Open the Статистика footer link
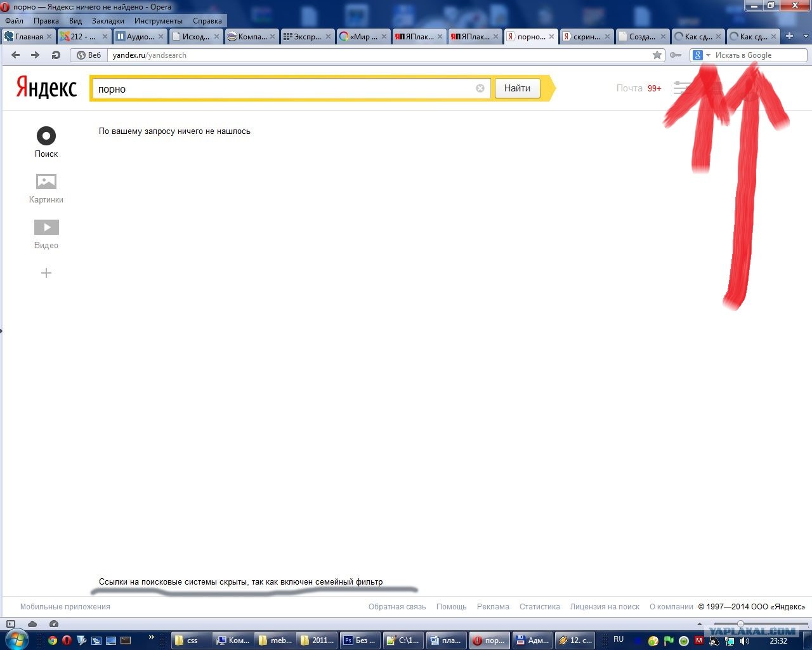Viewport: 812px width, 650px height. 540,607
